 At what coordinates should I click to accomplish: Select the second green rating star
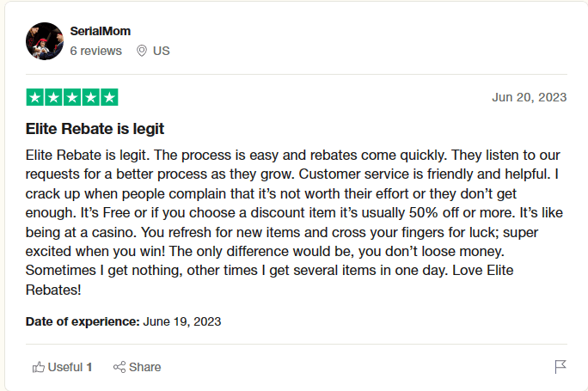click(x=54, y=97)
